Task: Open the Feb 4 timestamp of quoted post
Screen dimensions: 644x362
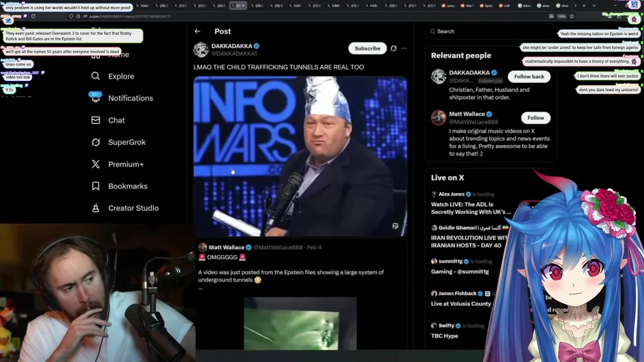Action: pos(314,247)
